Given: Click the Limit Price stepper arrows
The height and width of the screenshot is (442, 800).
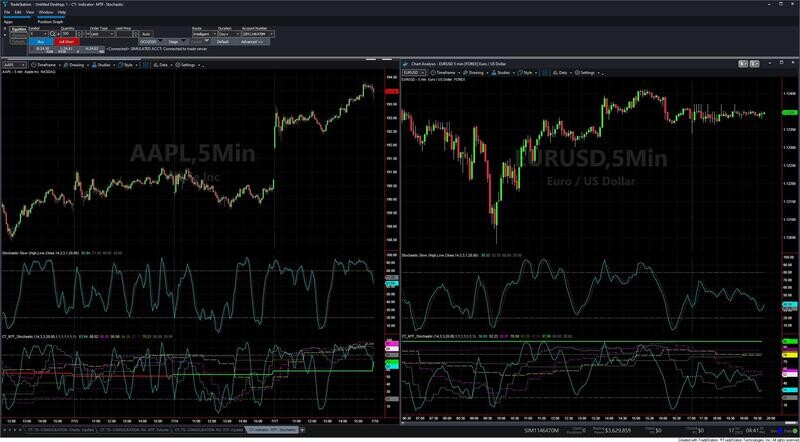Looking at the screenshot, I should (x=136, y=34).
